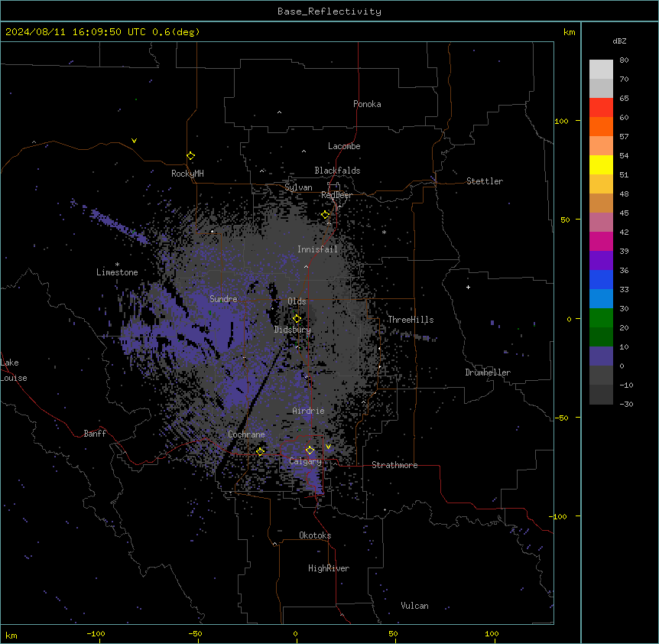Screen dimensions: 659x644
Task: Click the Innisfail city label
Action: point(317,249)
